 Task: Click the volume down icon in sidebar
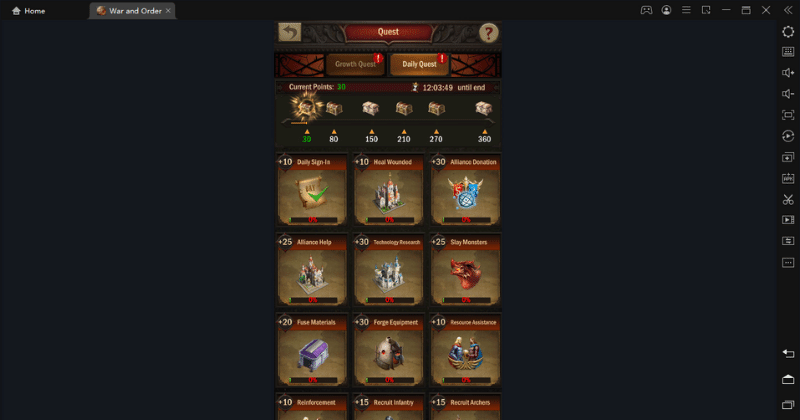tap(788, 94)
